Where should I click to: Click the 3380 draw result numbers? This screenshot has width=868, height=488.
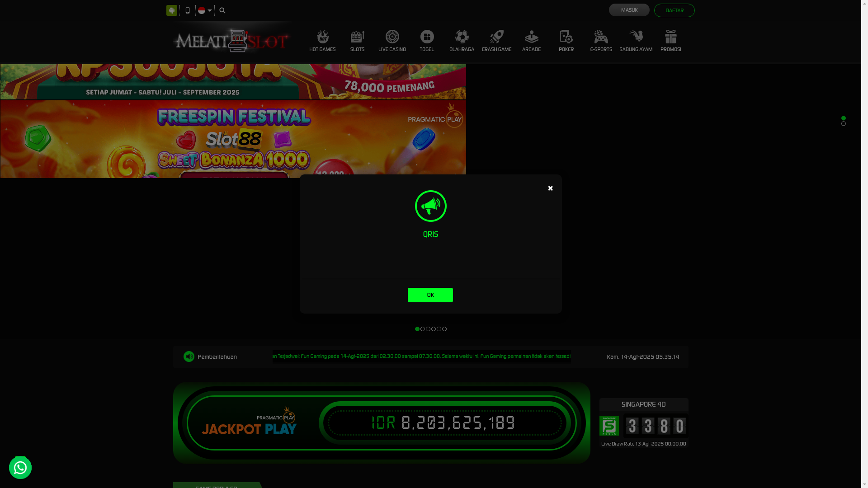tap(656, 426)
